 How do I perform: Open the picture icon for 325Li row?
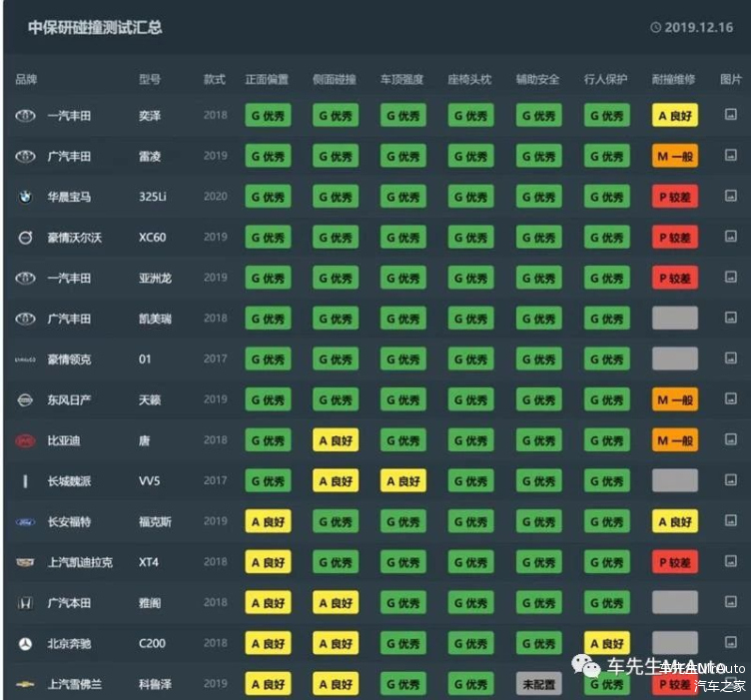tap(730, 196)
